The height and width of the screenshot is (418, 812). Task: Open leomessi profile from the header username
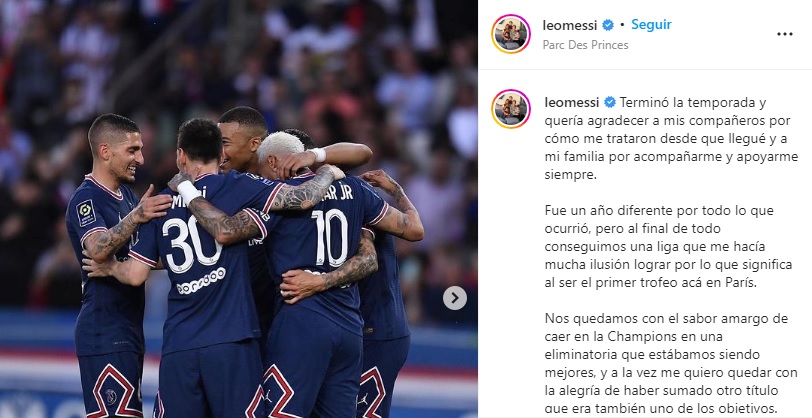pos(570,25)
